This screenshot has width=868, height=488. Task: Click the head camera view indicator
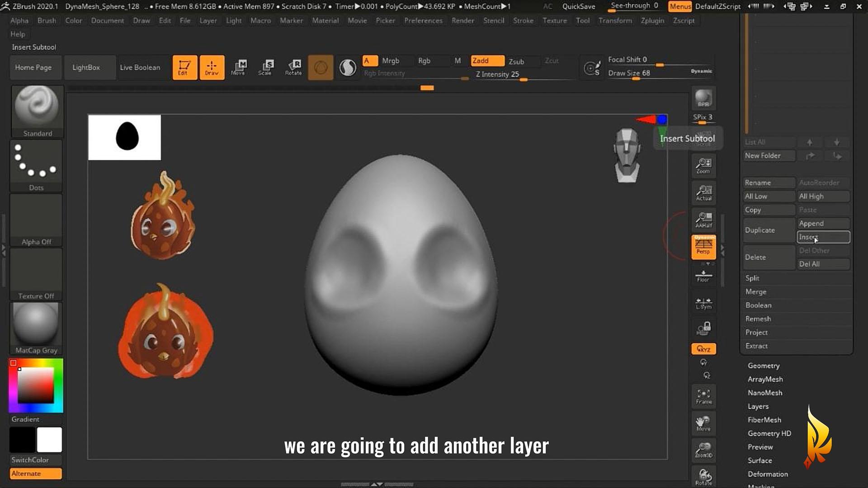(x=627, y=155)
